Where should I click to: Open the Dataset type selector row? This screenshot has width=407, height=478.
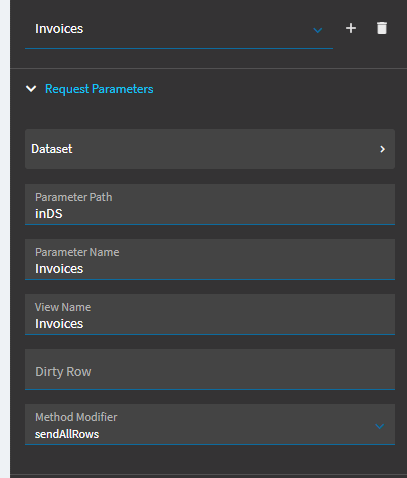tap(210, 149)
